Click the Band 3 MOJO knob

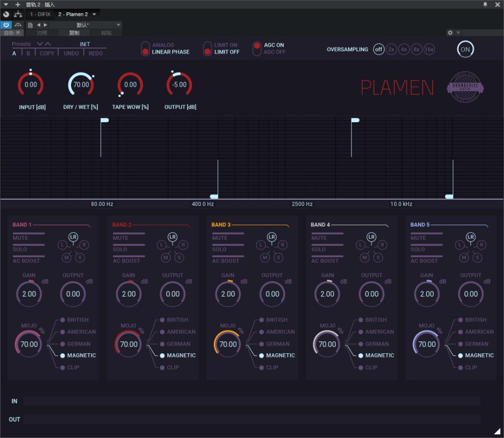(x=228, y=344)
